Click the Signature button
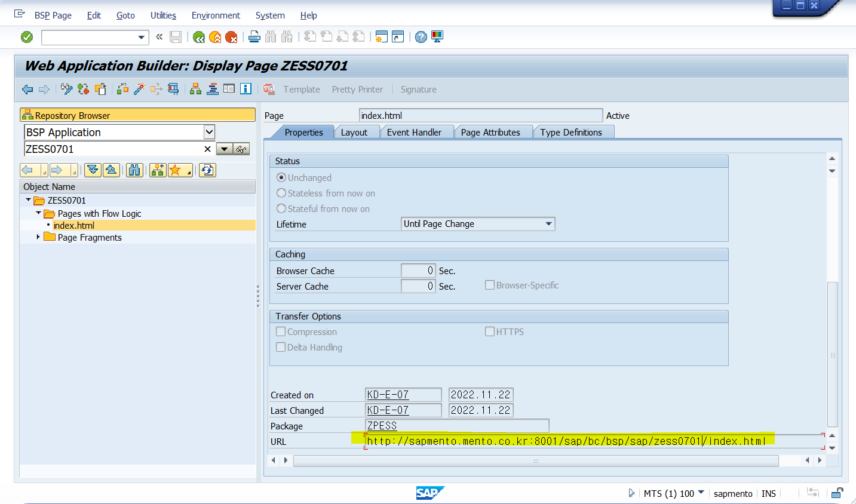856x504 pixels. 418,89
